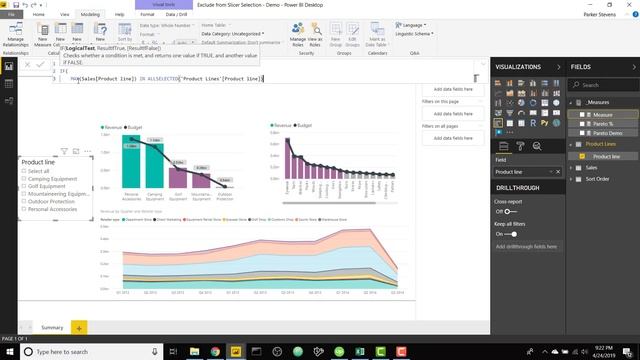Click the Undo icon in the title bar

coord(25,5)
